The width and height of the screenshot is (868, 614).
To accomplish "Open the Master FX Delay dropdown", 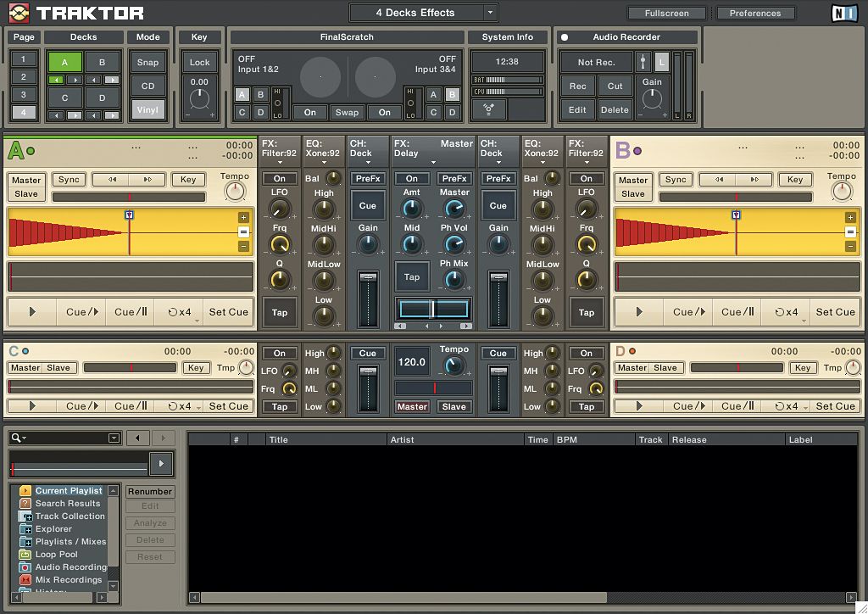I will coord(433,163).
